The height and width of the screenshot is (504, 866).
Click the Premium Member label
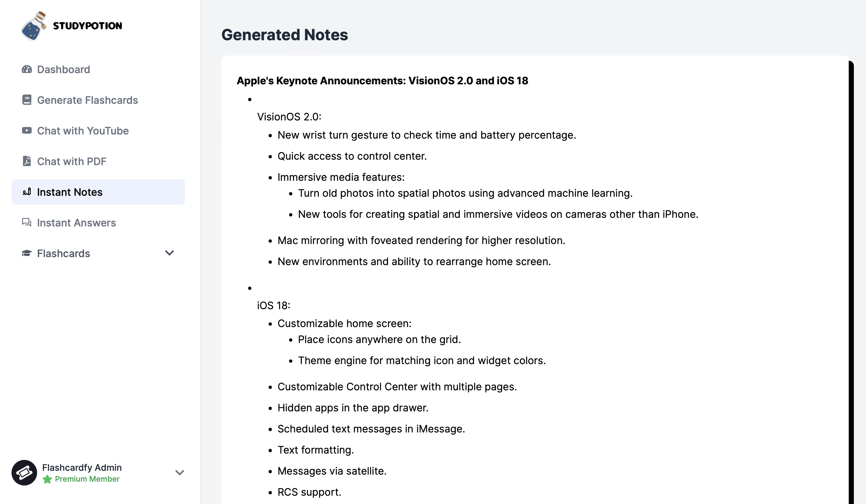tap(87, 479)
